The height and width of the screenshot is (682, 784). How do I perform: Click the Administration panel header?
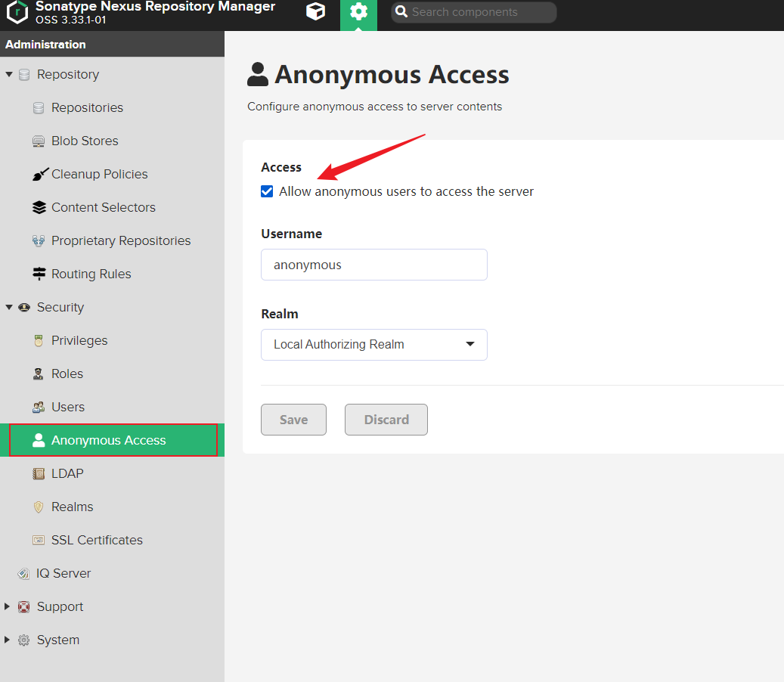(x=112, y=44)
